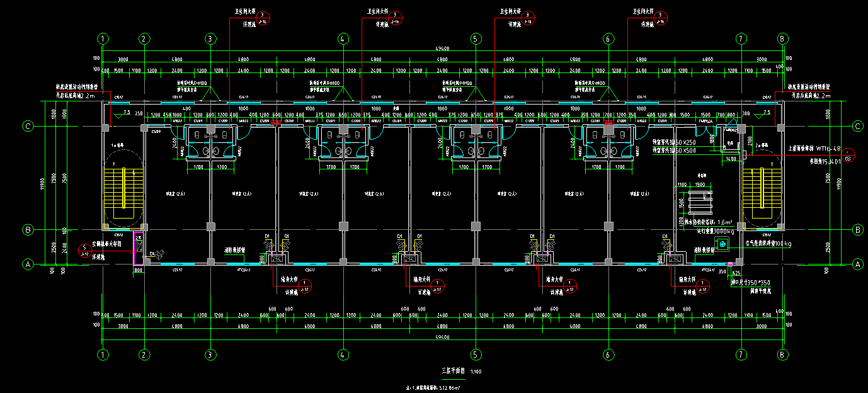This screenshot has height=393, width=868.
Task: Click the cyan air-source heat pump symbol
Action: (722, 244)
